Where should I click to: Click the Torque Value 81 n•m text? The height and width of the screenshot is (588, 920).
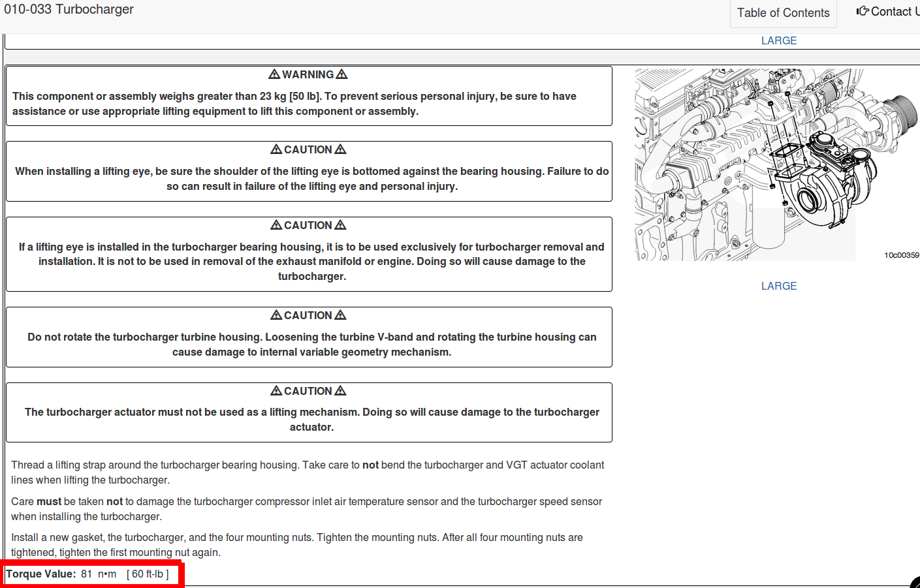tap(87, 574)
